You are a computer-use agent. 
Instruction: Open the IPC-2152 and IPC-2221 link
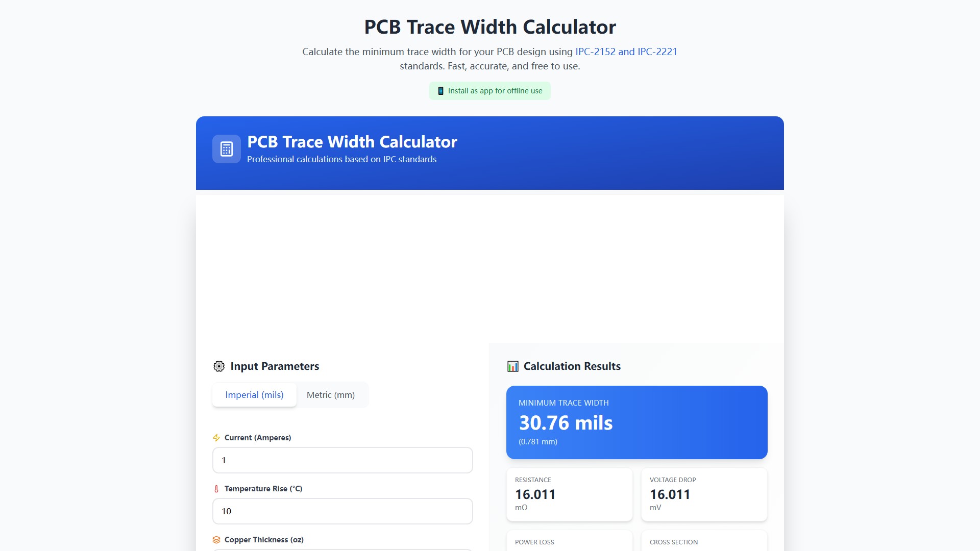[626, 52]
